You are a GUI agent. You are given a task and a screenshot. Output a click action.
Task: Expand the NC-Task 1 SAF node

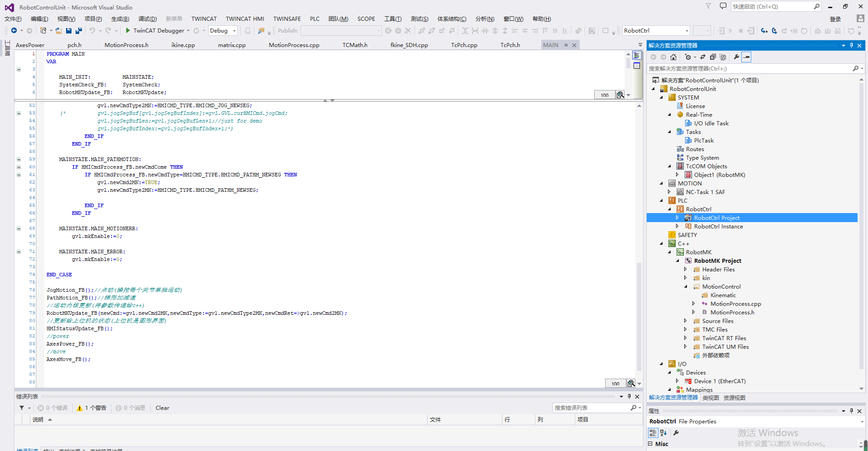click(669, 192)
